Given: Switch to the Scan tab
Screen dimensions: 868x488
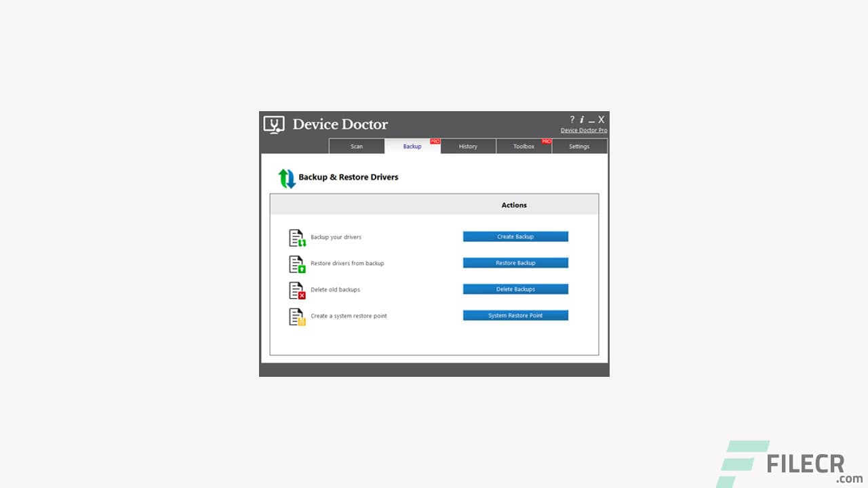Looking at the screenshot, I should point(357,146).
